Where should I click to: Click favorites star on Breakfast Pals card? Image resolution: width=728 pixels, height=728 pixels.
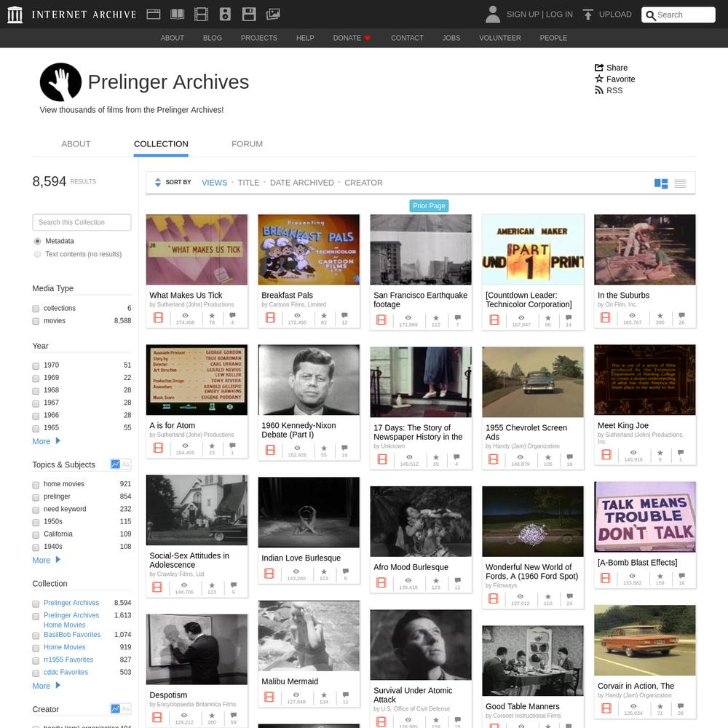click(x=324, y=316)
